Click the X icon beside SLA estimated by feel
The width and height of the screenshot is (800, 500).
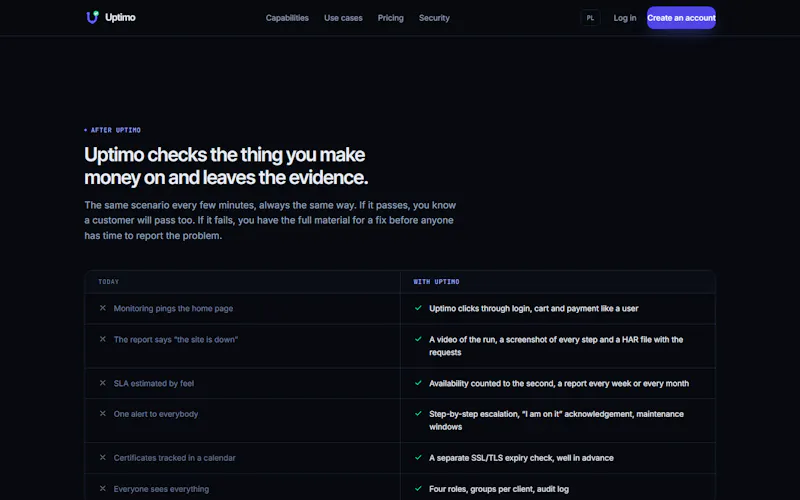pos(103,383)
